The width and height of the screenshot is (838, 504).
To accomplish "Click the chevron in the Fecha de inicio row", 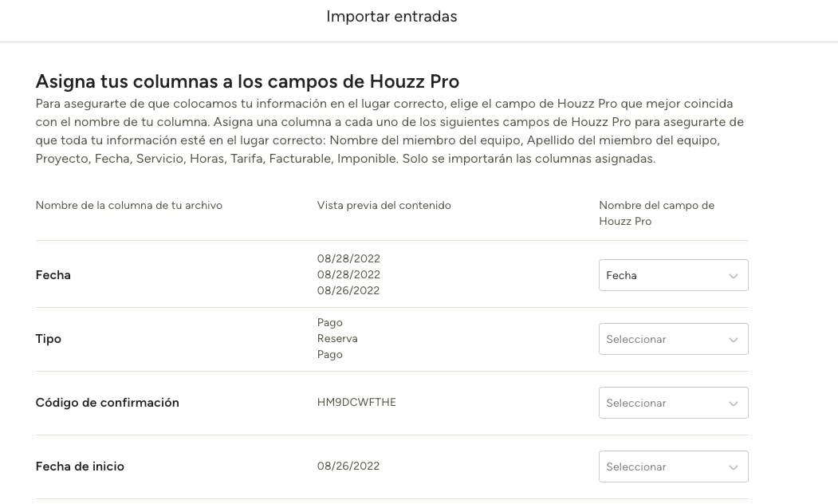I will 733,467.
